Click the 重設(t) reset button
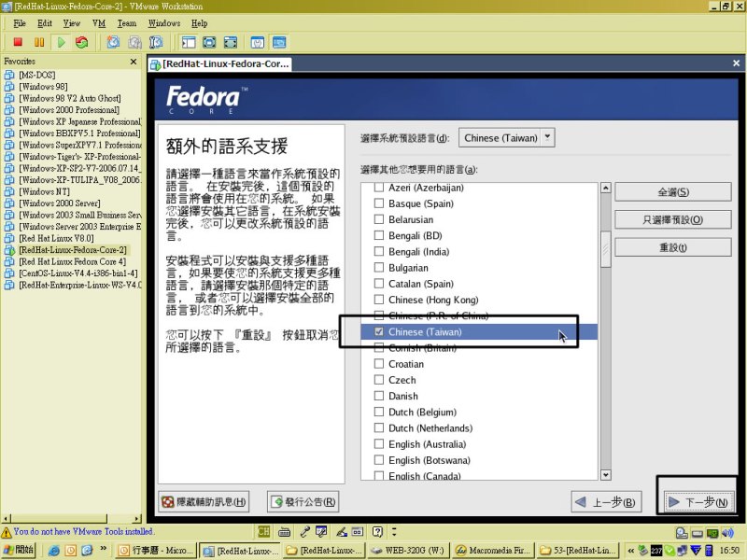 672,247
